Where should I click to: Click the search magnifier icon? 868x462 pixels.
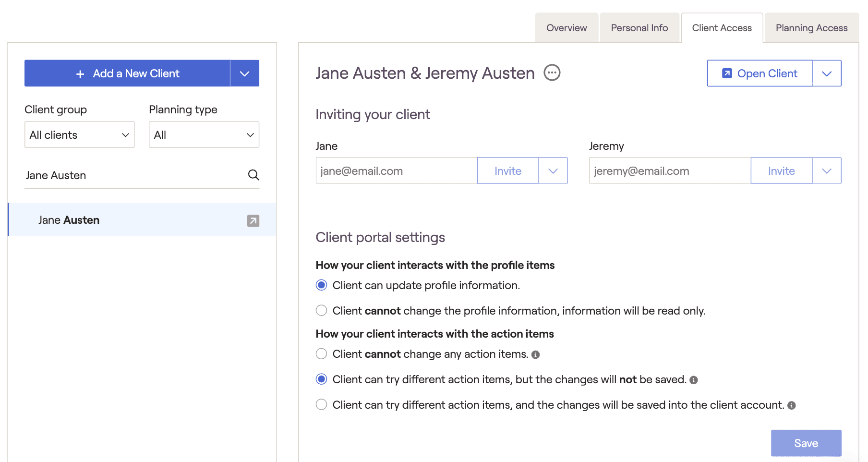253,175
